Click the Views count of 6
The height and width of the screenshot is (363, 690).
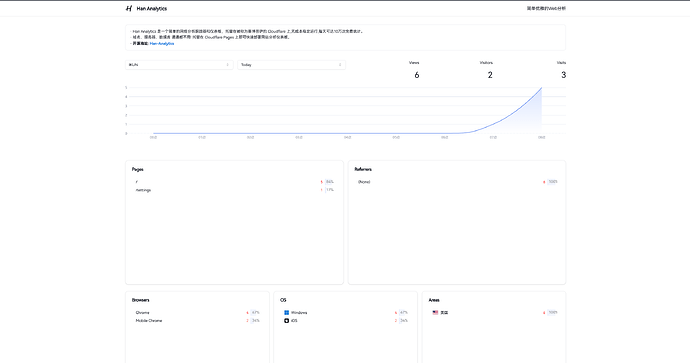coord(417,75)
